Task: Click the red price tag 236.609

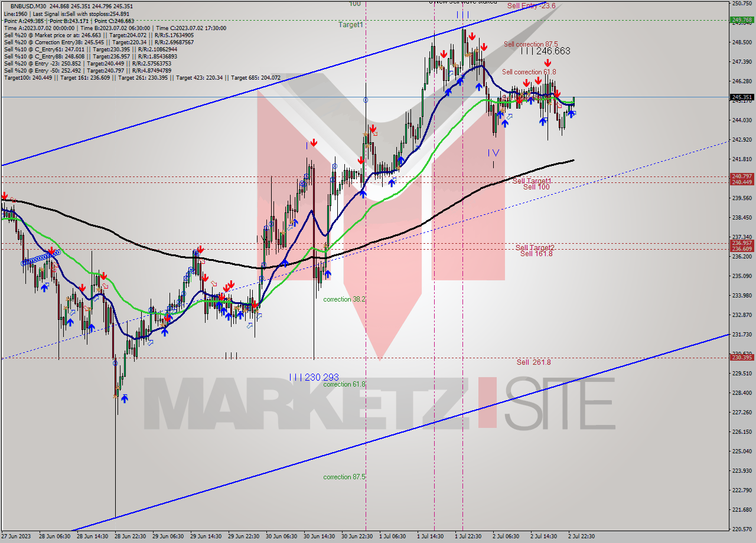Action: 742,249
